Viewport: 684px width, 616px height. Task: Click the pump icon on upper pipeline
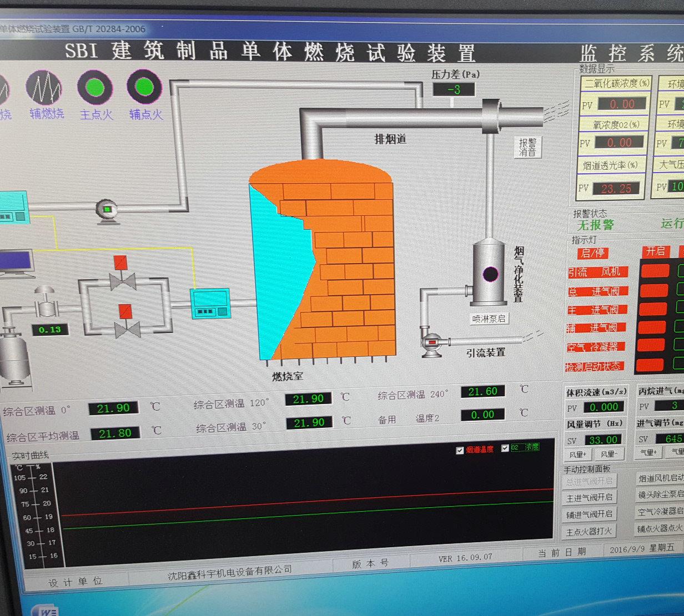pos(107,210)
